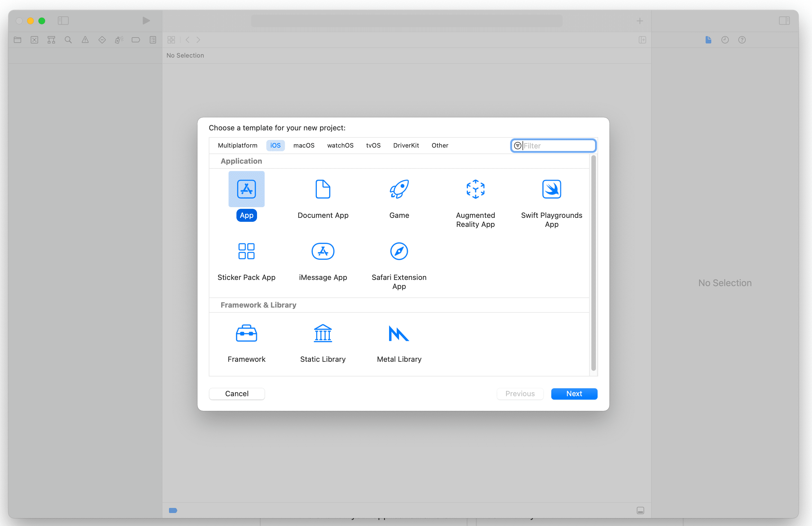This screenshot has width=812, height=526.
Task: Toggle the right inspector panel
Action: (x=784, y=21)
